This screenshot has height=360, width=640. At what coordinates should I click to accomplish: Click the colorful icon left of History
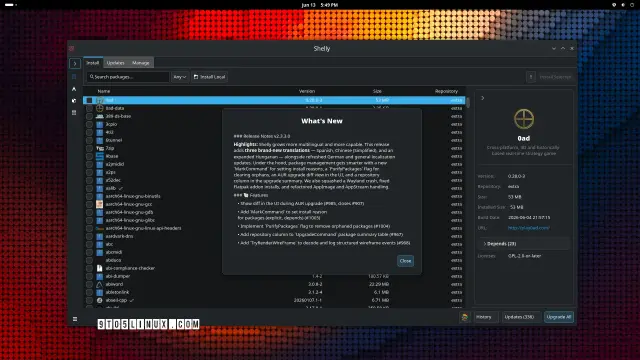[x=464, y=317]
